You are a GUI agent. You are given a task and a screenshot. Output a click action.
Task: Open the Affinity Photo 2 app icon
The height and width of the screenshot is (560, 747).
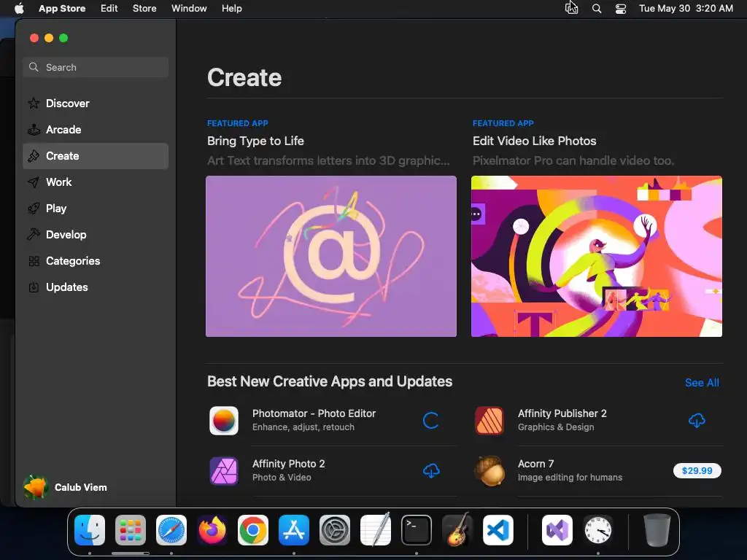224,471
